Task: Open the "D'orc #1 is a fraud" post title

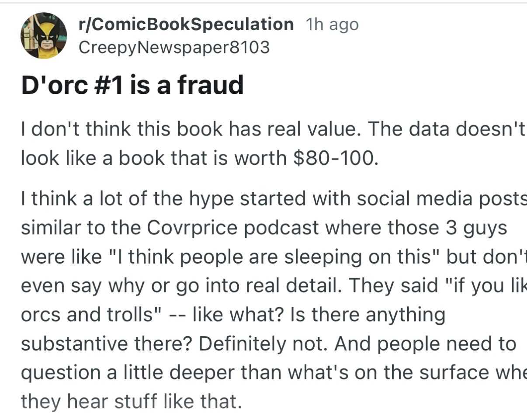Action: click(132, 84)
